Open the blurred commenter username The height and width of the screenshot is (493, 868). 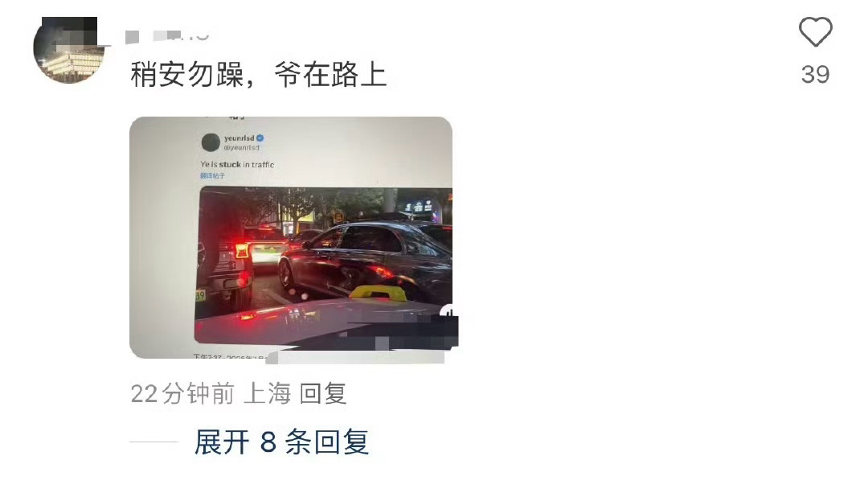tap(168, 36)
